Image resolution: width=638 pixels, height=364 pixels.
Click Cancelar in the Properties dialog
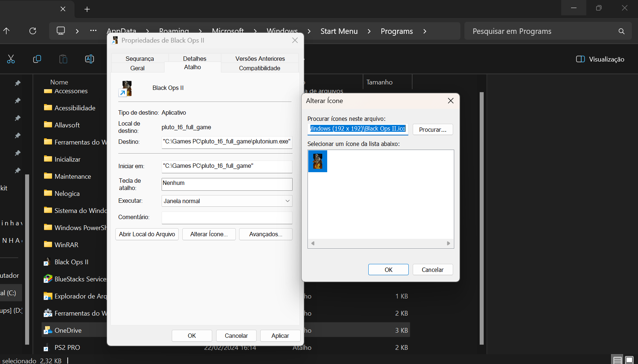click(236, 336)
